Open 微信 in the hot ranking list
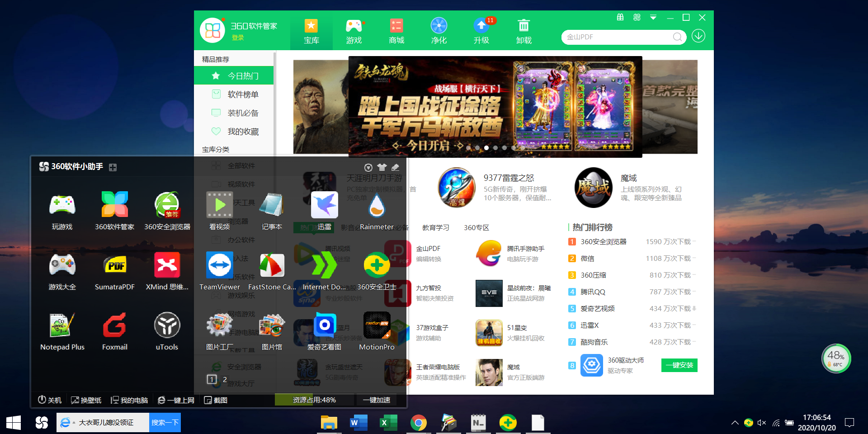Screen dimensions: 868x434 pyautogui.click(x=587, y=258)
